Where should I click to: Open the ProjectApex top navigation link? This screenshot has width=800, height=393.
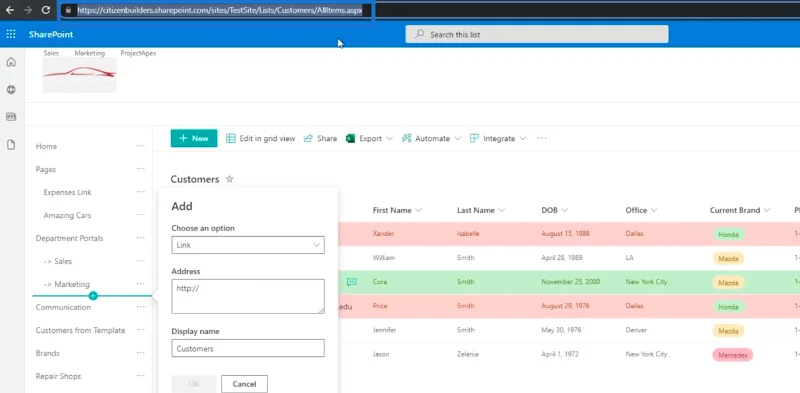click(138, 53)
